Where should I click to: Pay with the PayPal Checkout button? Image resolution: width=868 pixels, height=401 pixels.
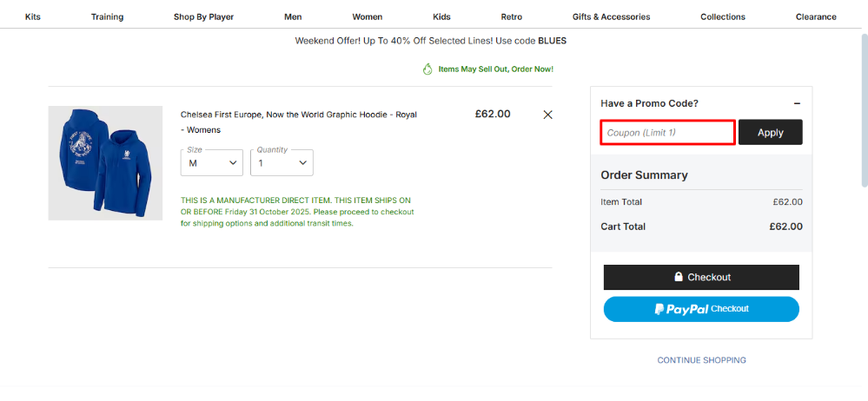[701, 309]
